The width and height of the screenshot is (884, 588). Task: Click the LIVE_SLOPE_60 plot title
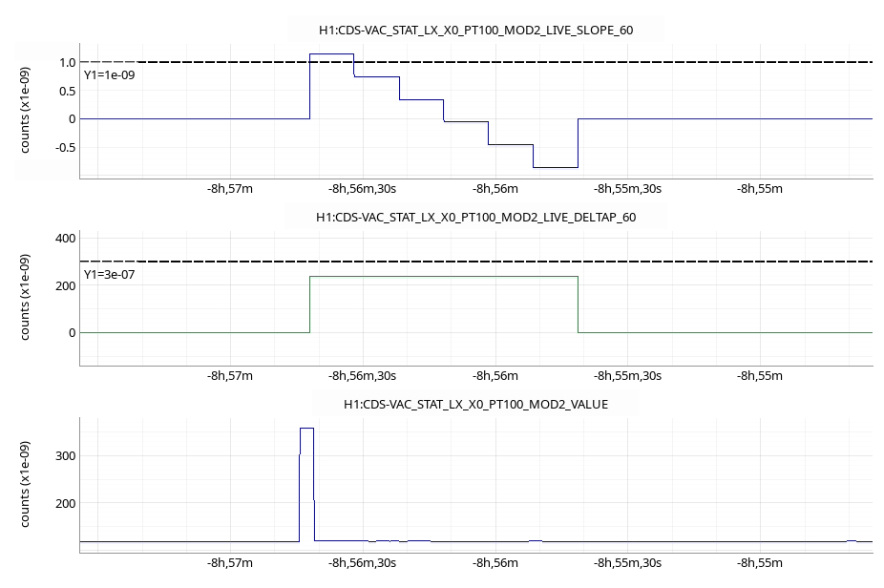click(x=475, y=30)
